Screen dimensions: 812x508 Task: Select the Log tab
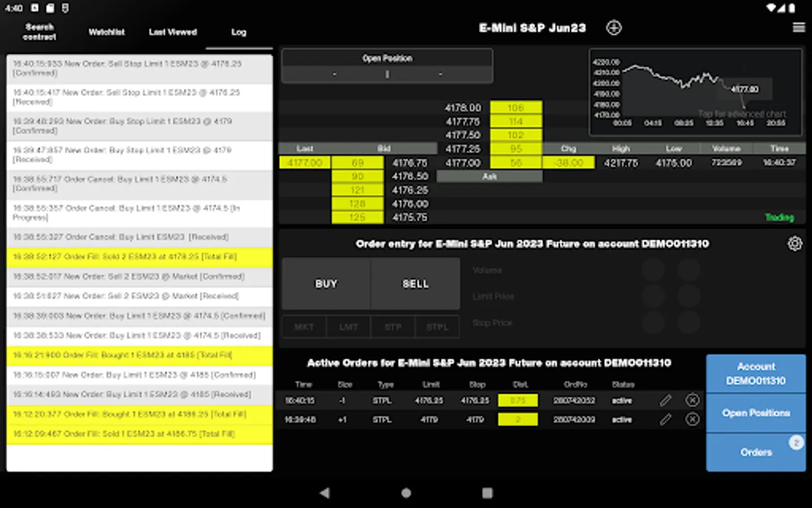[239, 32]
